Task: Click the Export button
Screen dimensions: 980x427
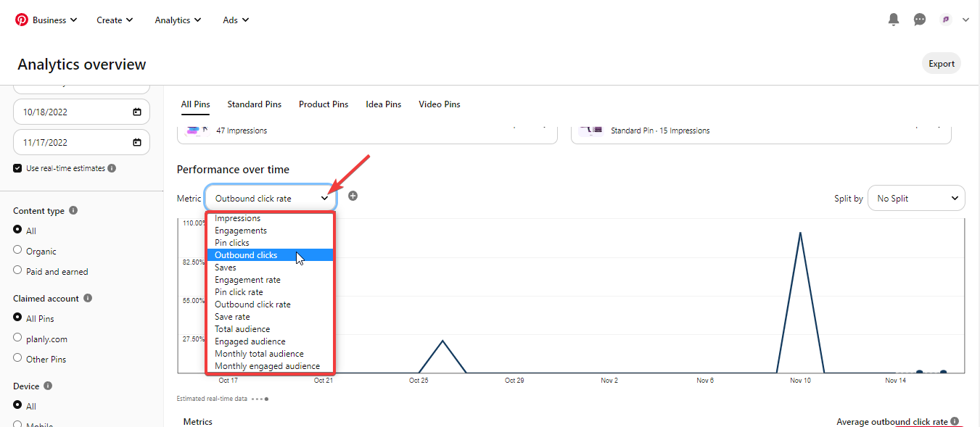Action: pyautogui.click(x=942, y=64)
